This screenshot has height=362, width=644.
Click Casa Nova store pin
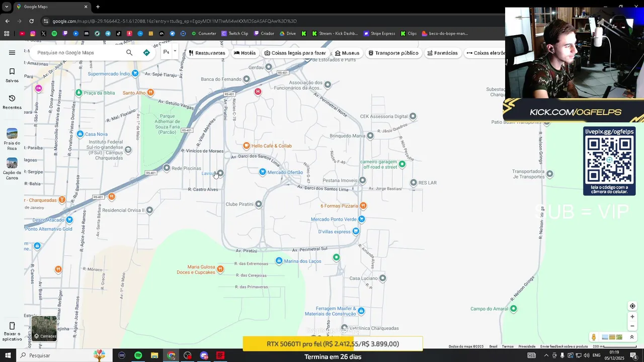click(80, 134)
